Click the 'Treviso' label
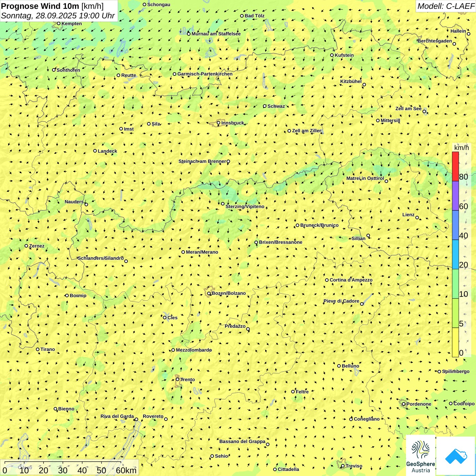 pyautogui.click(x=354, y=466)
